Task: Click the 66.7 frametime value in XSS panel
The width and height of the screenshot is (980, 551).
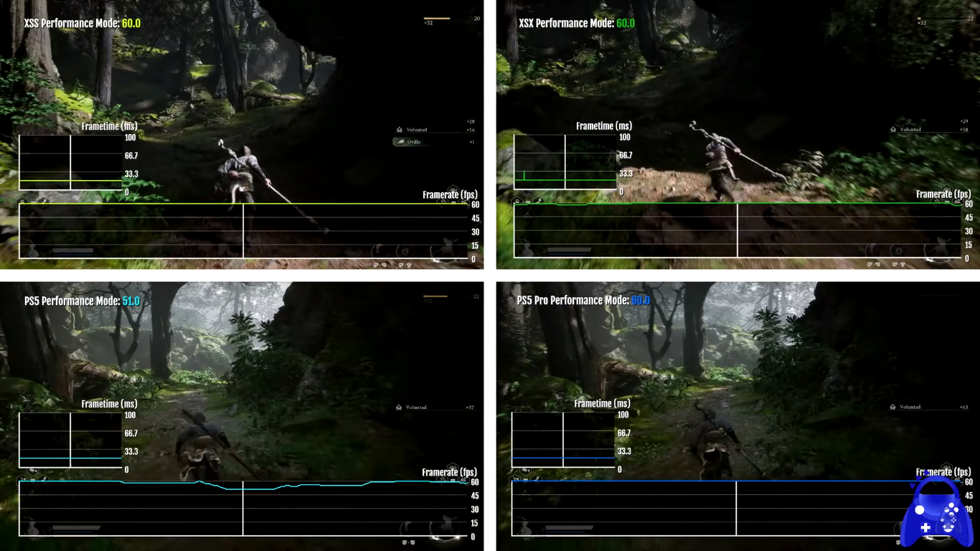Action: coord(131,156)
